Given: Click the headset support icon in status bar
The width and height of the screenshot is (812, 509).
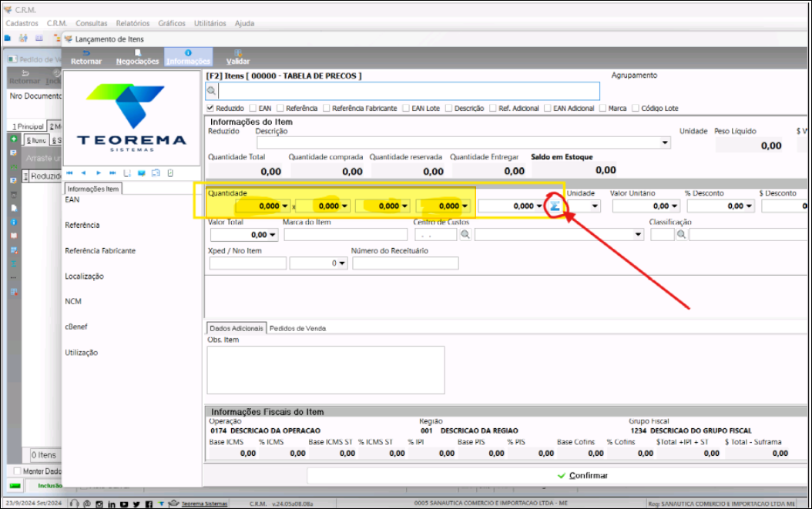Looking at the screenshot, I should tap(75, 504).
